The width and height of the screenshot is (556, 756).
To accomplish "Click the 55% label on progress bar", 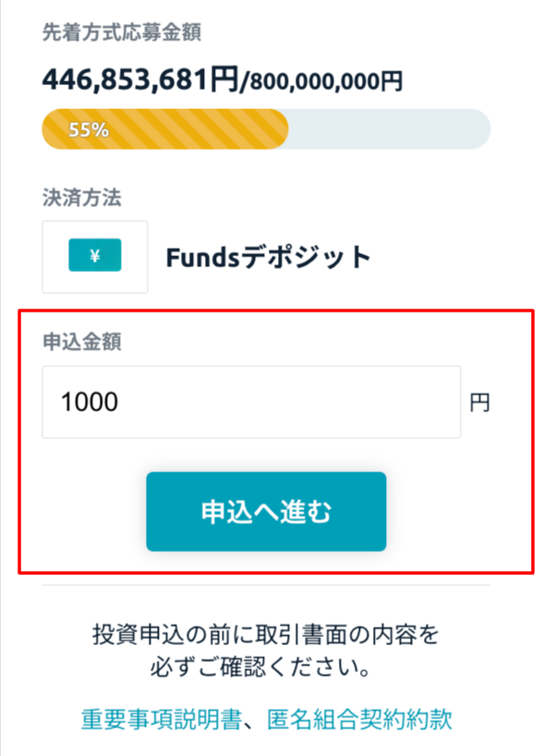I will pos(89,129).
